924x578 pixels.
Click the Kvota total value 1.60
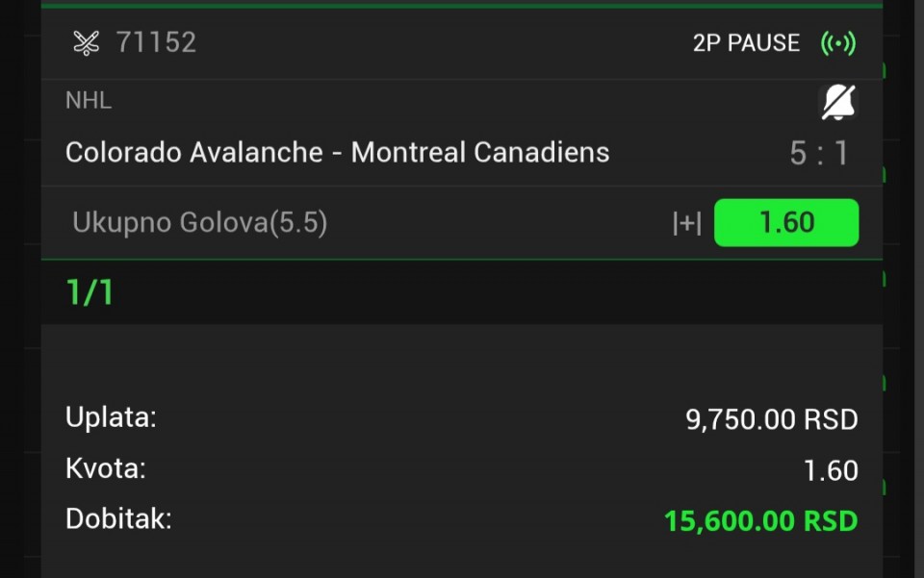pos(830,470)
